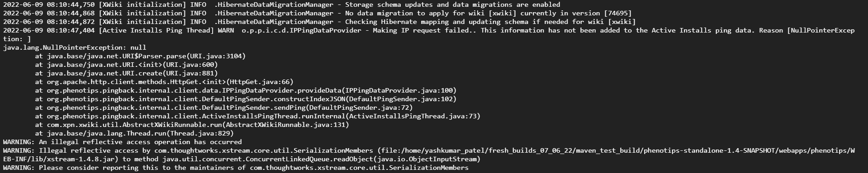Screen dimensions: 868x173
Task: Click the ActiveInstallsPingThread.runInternal stack frame
Action: [x=257, y=116]
